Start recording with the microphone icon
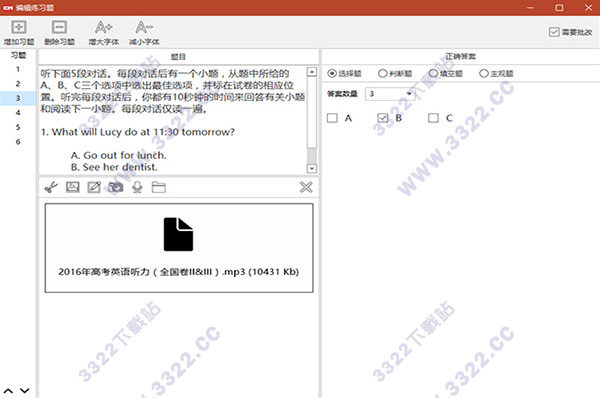600x398 pixels. pyautogui.click(x=137, y=187)
